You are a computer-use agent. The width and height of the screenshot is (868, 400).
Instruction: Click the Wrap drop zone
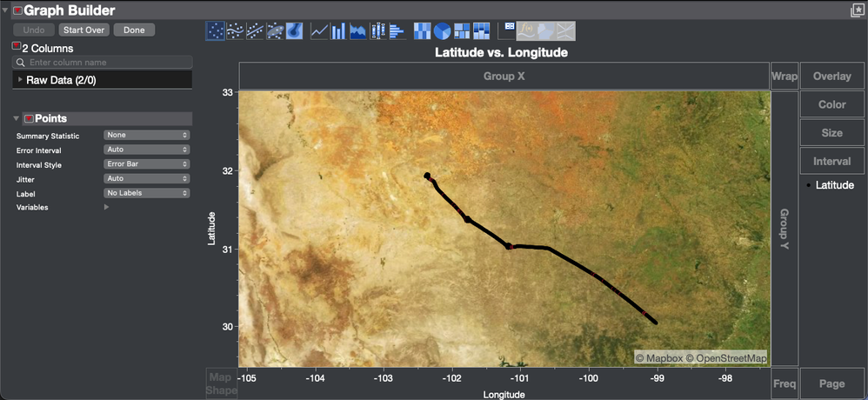(x=785, y=76)
